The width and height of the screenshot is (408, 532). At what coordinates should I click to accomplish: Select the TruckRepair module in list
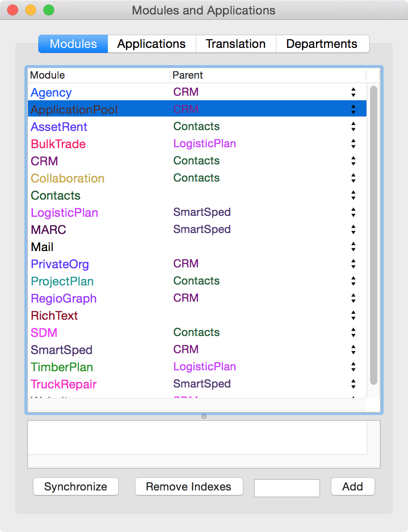click(x=64, y=384)
